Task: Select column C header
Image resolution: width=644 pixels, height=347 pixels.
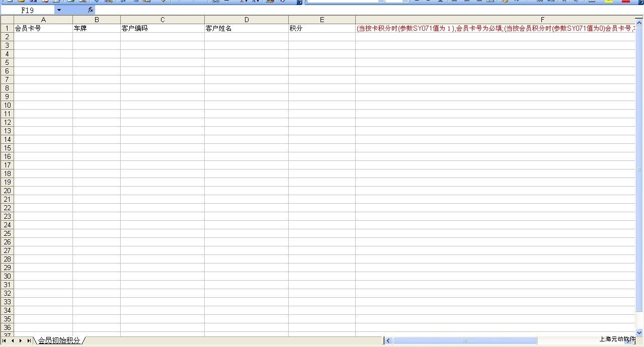Action: pyautogui.click(x=162, y=20)
